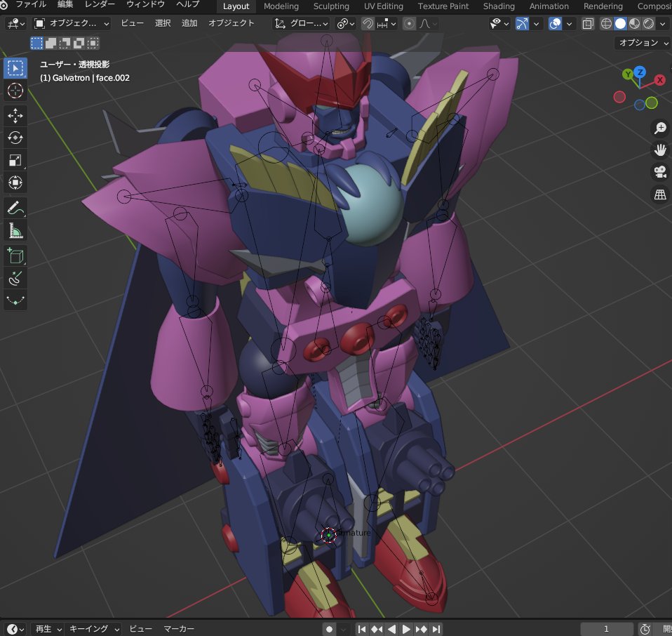Jump to the timeline end frame
Image resolution: width=672 pixels, height=636 pixels.
pos(436,629)
